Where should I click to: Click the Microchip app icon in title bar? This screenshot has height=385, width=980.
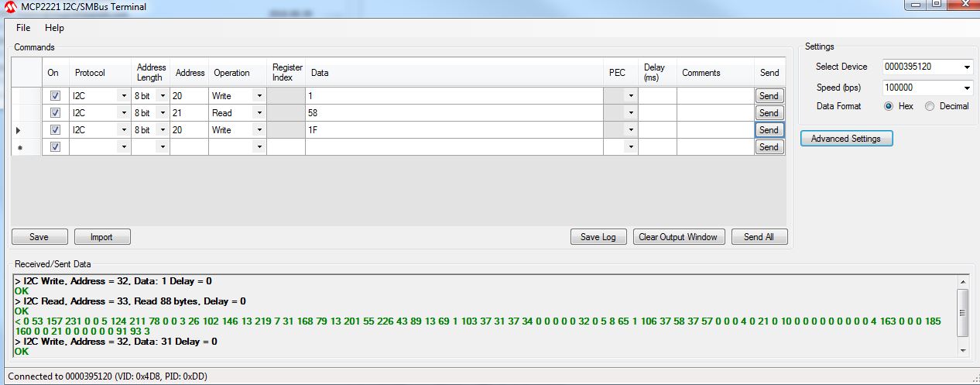(x=9, y=7)
